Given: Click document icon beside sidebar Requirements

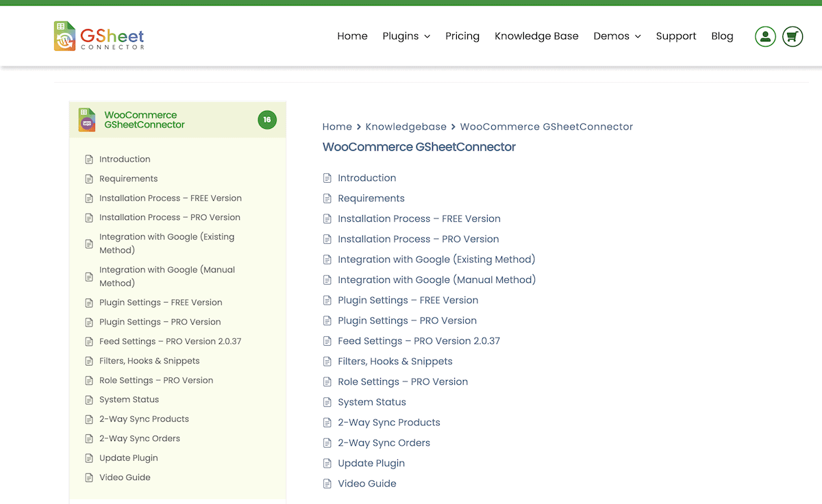Looking at the screenshot, I should [88, 179].
